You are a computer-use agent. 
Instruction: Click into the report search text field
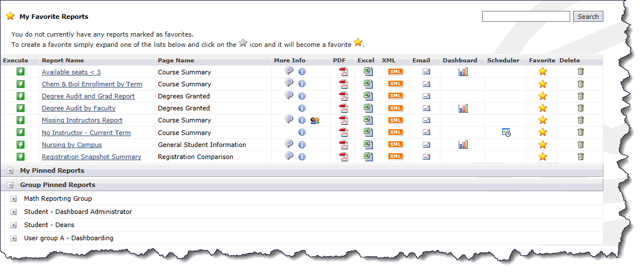[526, 17]
